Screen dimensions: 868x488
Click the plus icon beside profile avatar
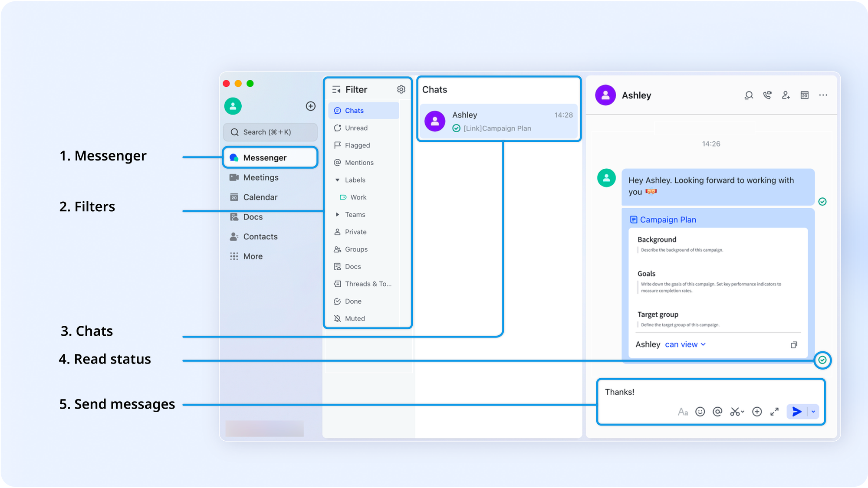[311, 106]
